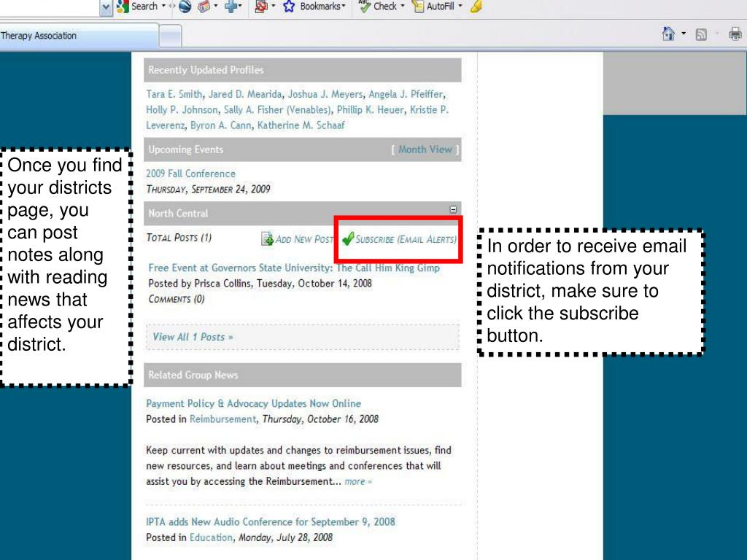Open Sally A. Fisher (Venables) profile
Viewport: 747px width, 560px height.
point(276,110)
